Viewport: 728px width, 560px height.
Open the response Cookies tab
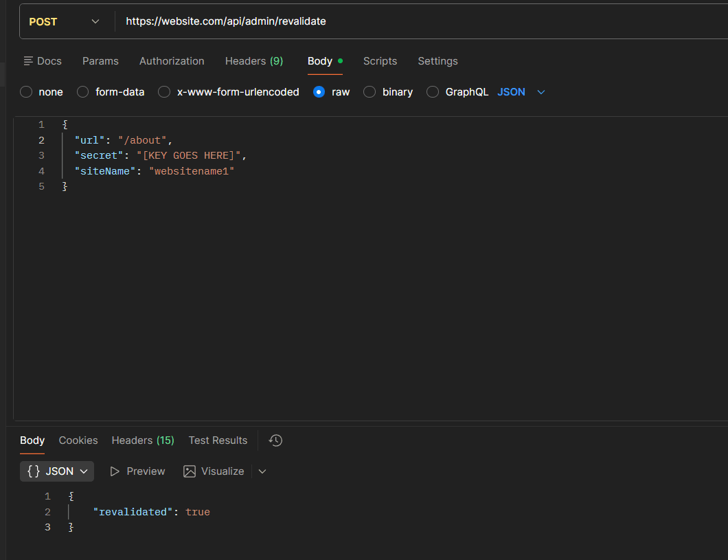coord(78,440)
